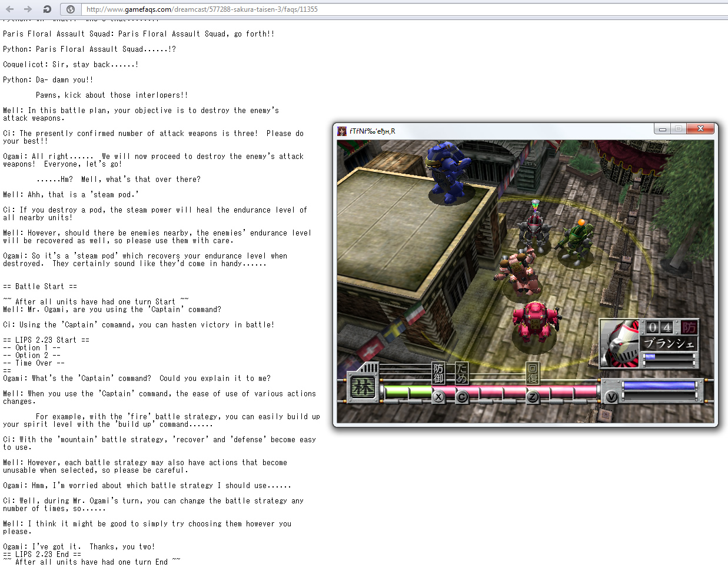Click the line 'Ogami: I've got it. Thanks, you two!'
The width and height of the screenshot is (728, 567).
(x=79, y=546)
